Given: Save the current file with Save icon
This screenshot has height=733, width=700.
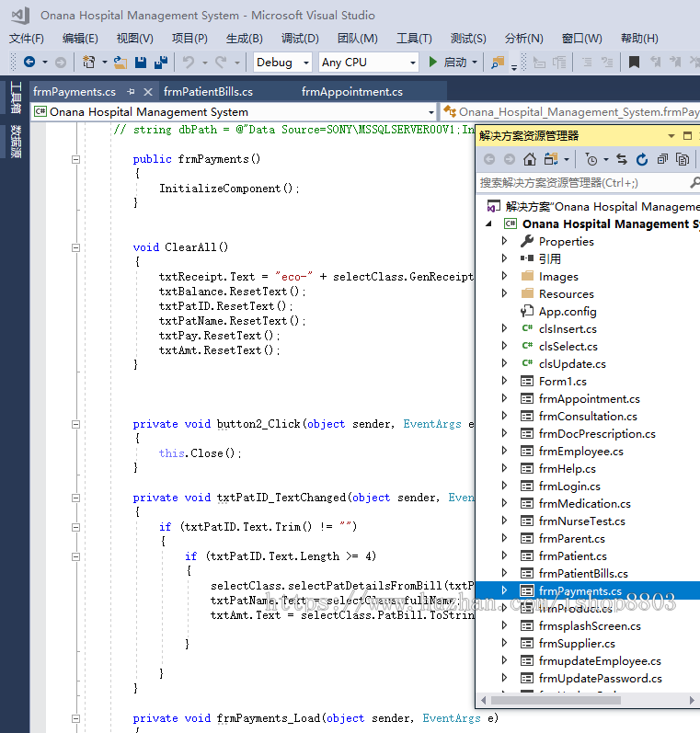Looking at the screenshot, I should tap(141, 63).
